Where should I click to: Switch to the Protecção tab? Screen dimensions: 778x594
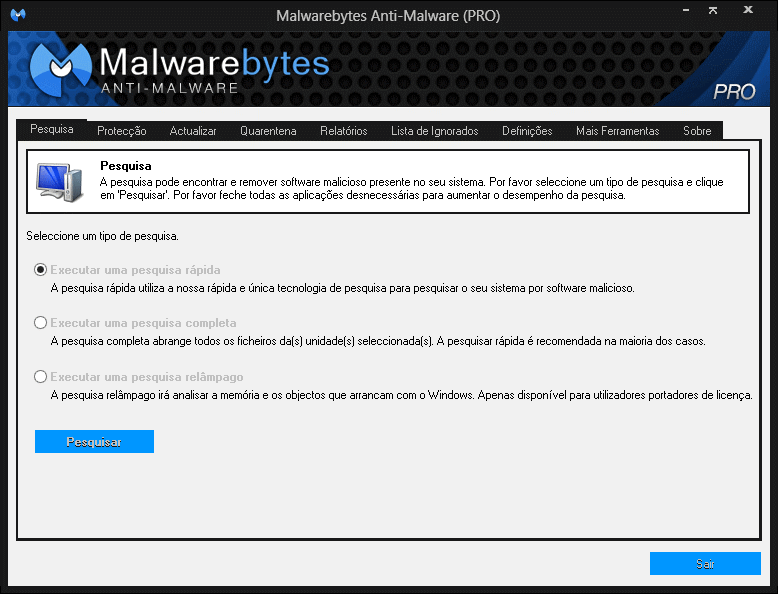click(x=121, y=131)
